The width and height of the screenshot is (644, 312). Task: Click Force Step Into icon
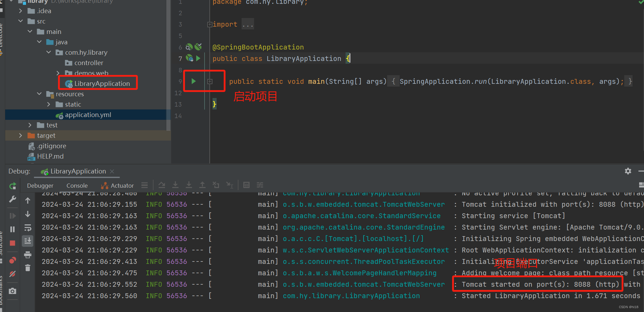[189, 185]
